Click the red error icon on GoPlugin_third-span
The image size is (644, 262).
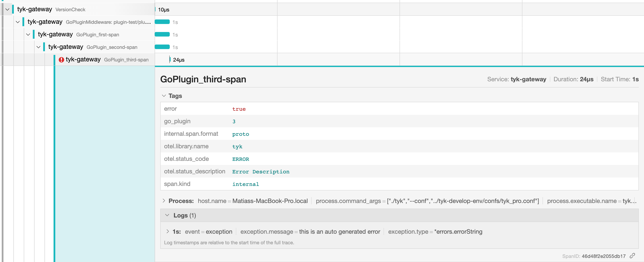62,60
